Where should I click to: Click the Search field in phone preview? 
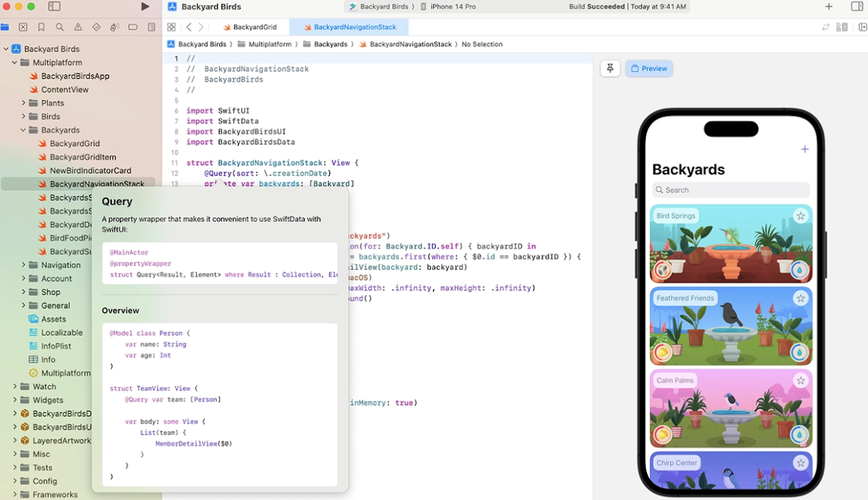pos(731,190)
